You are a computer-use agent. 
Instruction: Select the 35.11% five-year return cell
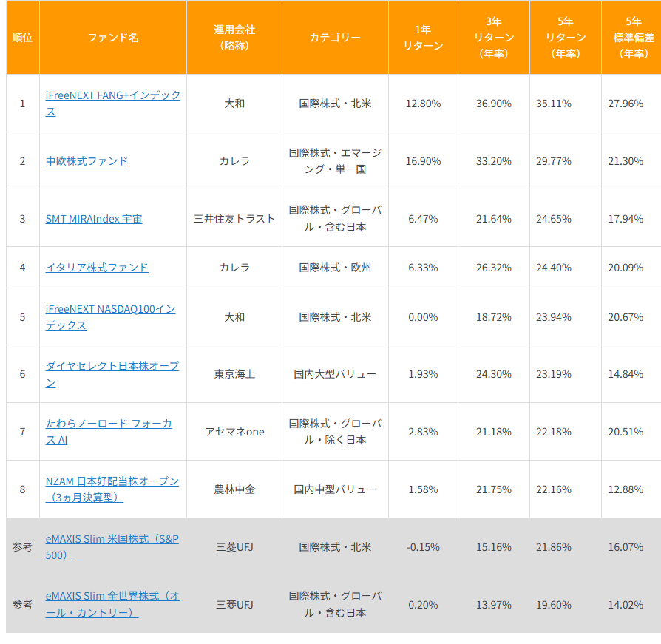pyautogui.click(x=566, y=104)
